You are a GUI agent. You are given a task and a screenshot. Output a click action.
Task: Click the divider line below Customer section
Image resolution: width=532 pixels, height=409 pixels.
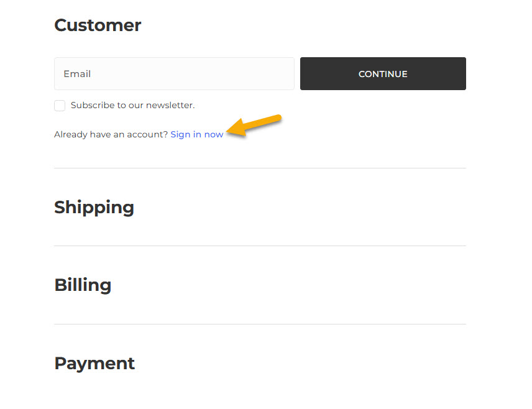pos(260,168)
